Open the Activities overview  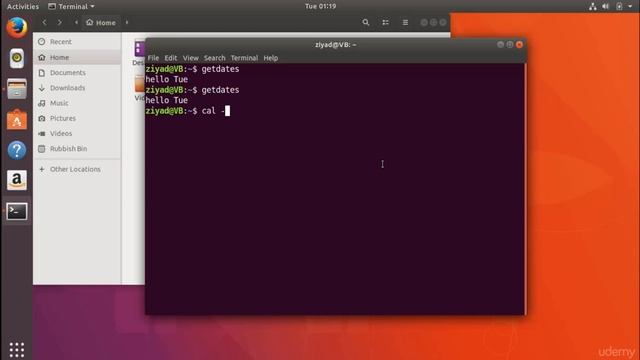23,7
